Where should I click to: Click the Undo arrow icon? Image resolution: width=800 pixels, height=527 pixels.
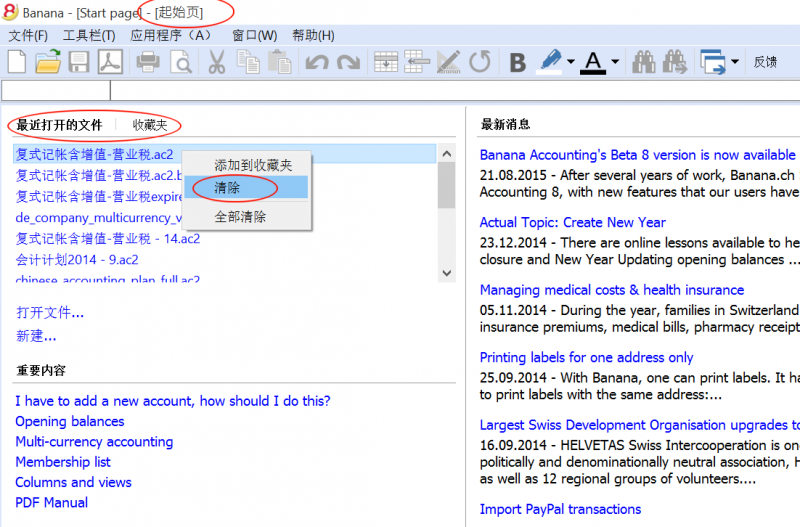coord(317,63)
